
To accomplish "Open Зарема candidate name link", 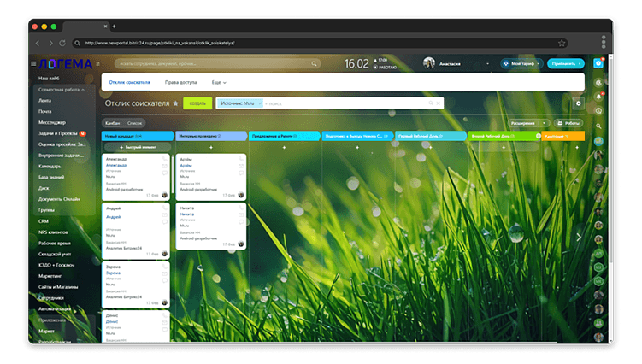I will (x=113, y=273).
